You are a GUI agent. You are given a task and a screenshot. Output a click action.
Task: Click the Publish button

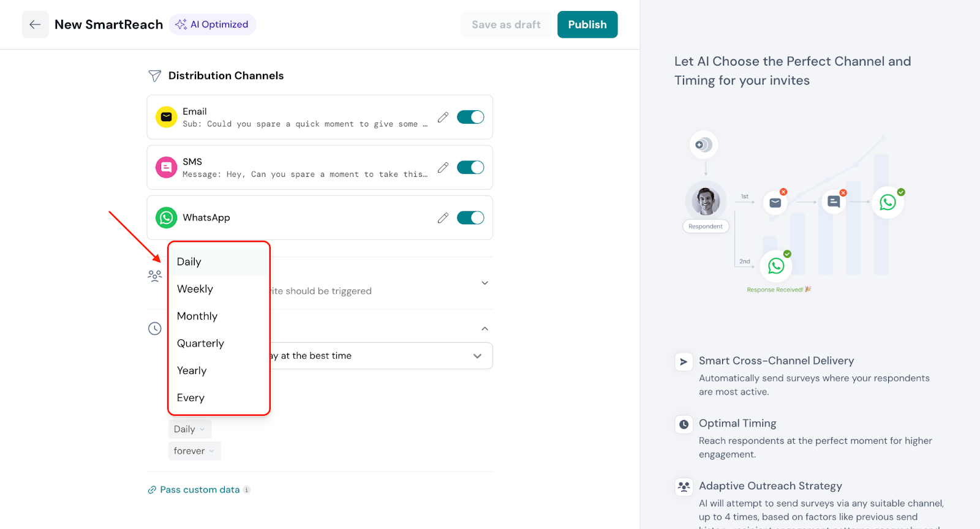587,24
